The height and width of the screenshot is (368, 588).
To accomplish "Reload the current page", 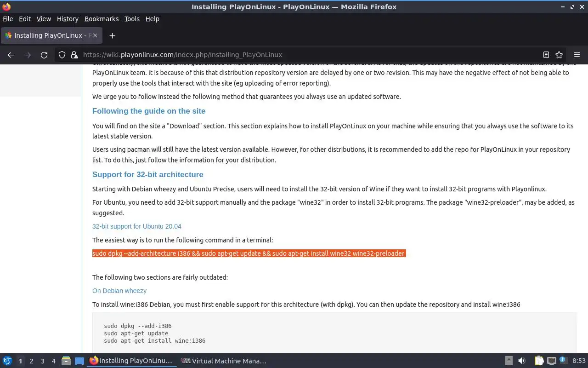I will tap(44, 55).
